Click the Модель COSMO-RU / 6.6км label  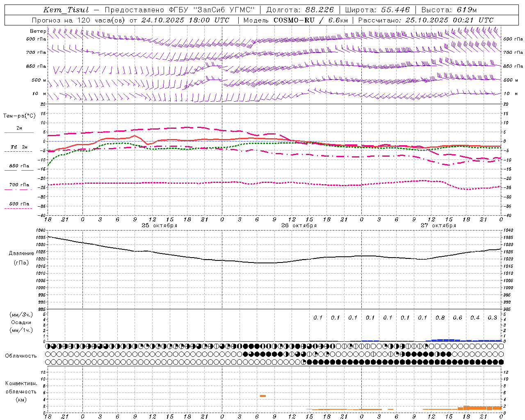click(296, 20)
